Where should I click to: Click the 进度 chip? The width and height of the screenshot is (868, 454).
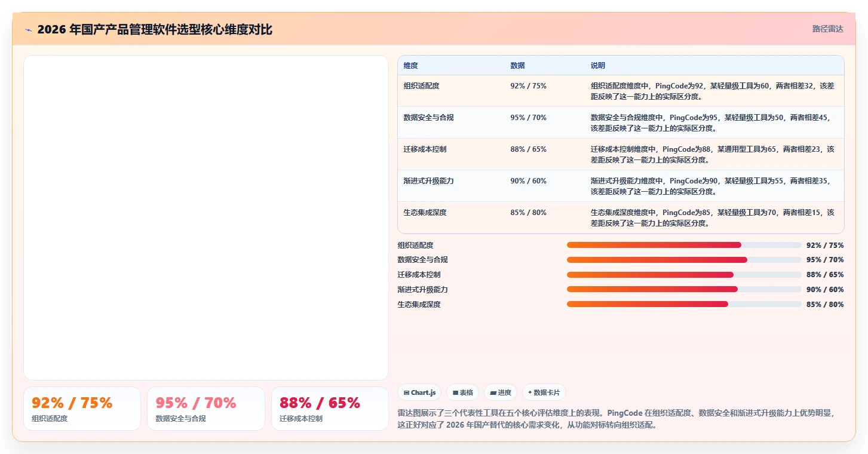click(501, 392)
